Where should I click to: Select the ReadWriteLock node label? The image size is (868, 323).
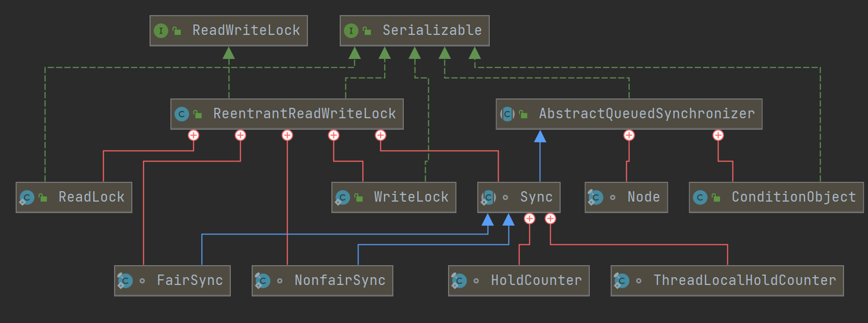point(246,30)
